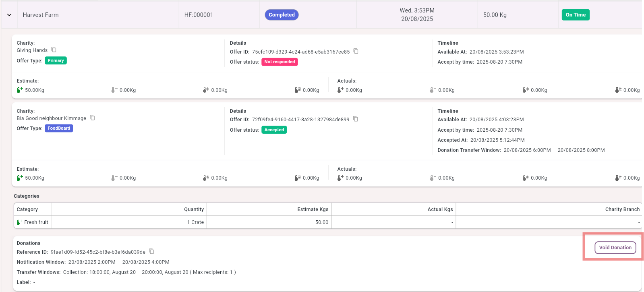Copy offer ID starting with 72f09fe4
644x292 pixels.
(x=355, y=119)
